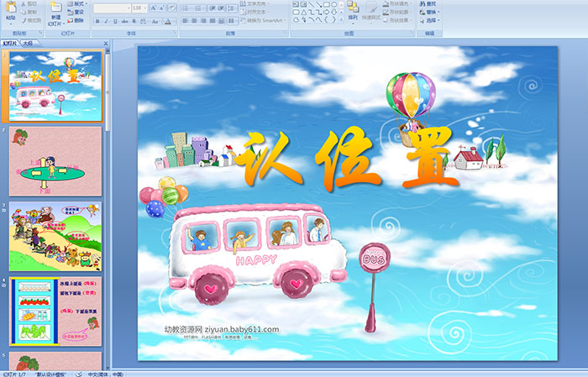This screenshot has width=588, height=377.
Task: Click the Replace (替换) button
Action: coord(430,12)
